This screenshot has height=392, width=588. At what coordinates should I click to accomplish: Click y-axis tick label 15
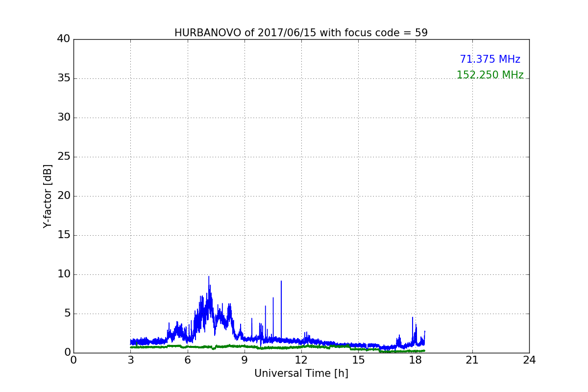coord(64,235)
